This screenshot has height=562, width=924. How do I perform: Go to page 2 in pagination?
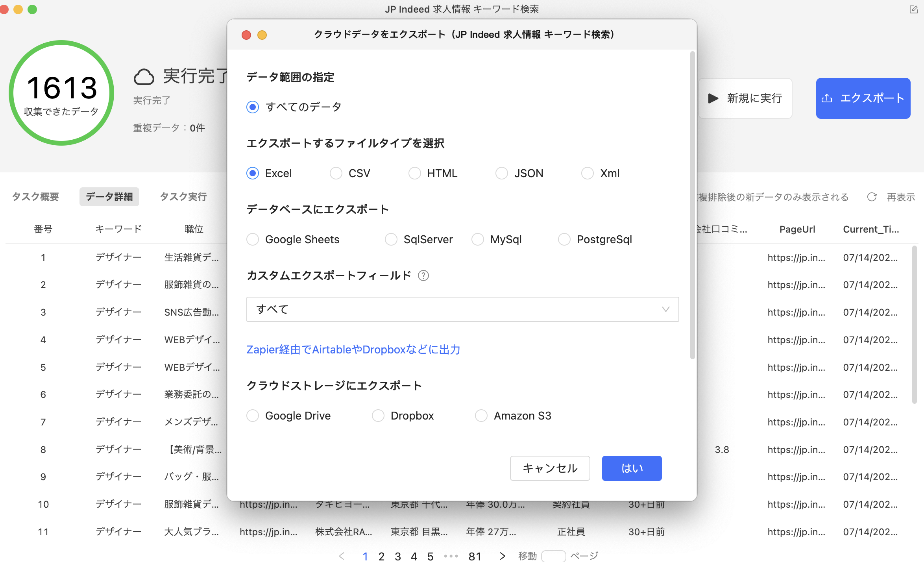click(x=381, y=556)
